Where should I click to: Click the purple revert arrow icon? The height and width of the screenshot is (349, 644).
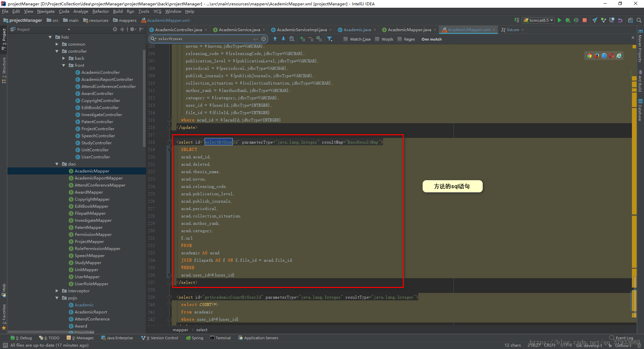[620, 20]
